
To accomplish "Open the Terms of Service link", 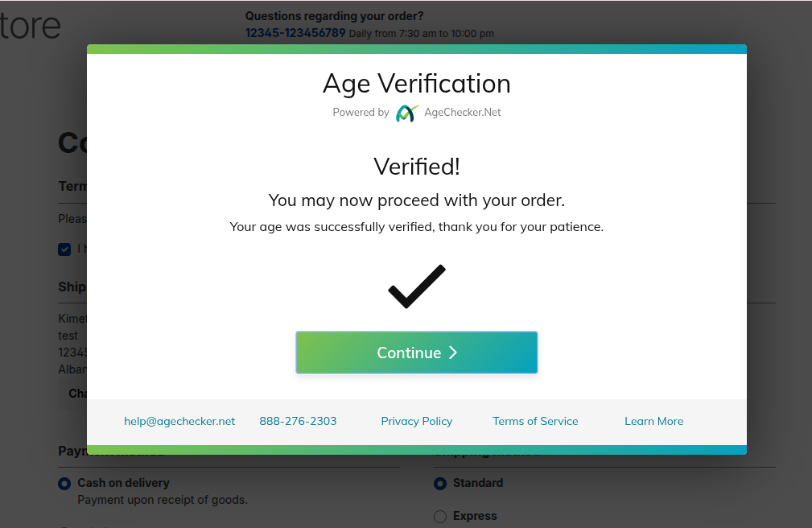I will pyautogui.click(x=535, y=421).
